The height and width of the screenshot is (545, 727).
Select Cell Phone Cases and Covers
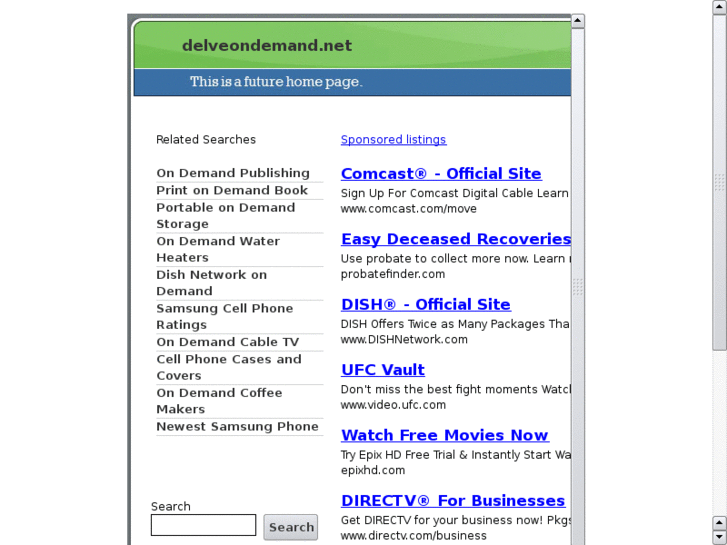coord(229,367)
